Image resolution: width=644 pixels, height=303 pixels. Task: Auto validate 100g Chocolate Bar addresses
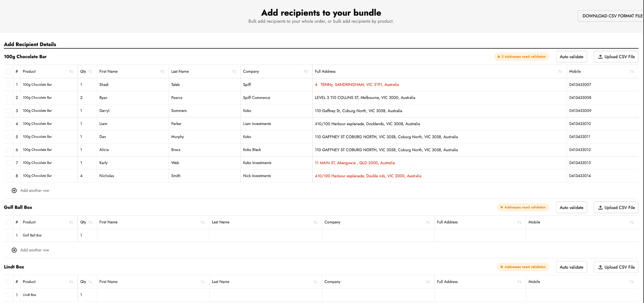[x=571, y=57]
